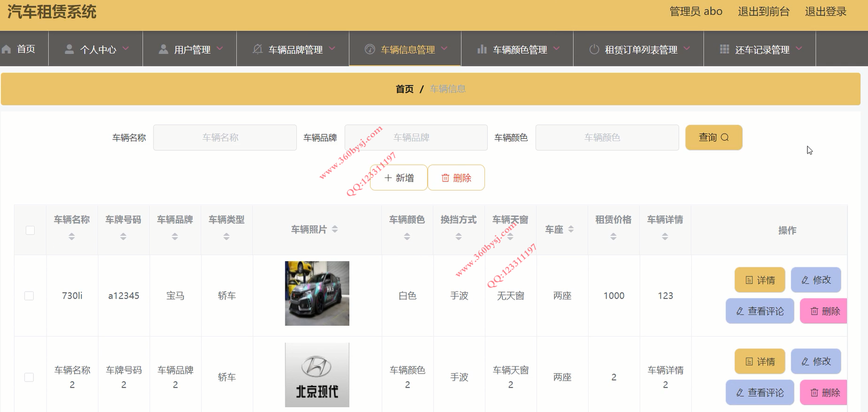The height and width of the screenshot is (412, 868).
Task: Click the plate number a12345 cell
Action: [x=124, y=296]
